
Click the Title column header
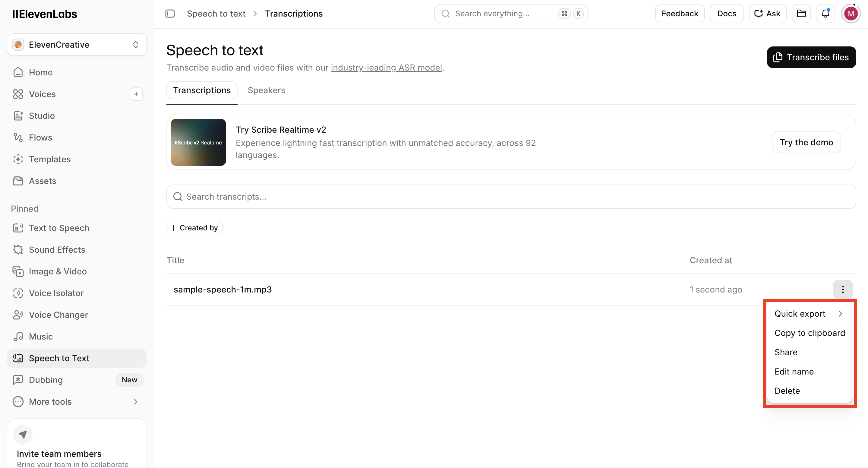point(175,260)
